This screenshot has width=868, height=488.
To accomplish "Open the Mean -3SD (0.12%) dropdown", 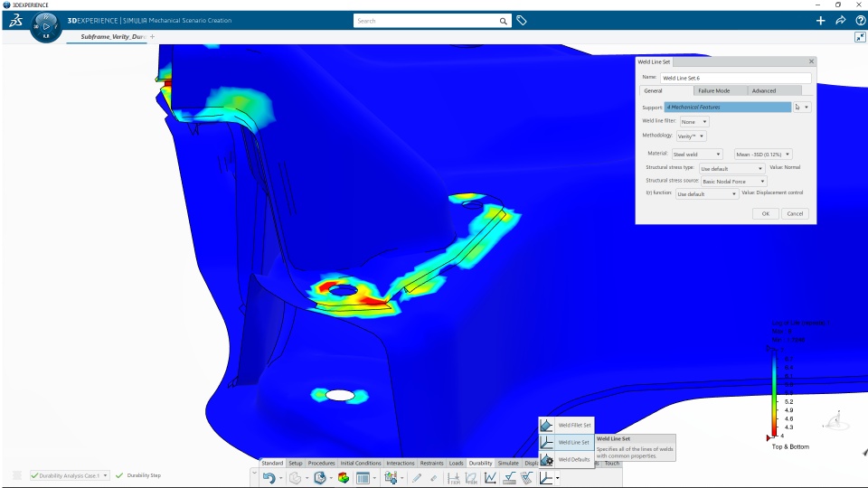I will point(763,155).
